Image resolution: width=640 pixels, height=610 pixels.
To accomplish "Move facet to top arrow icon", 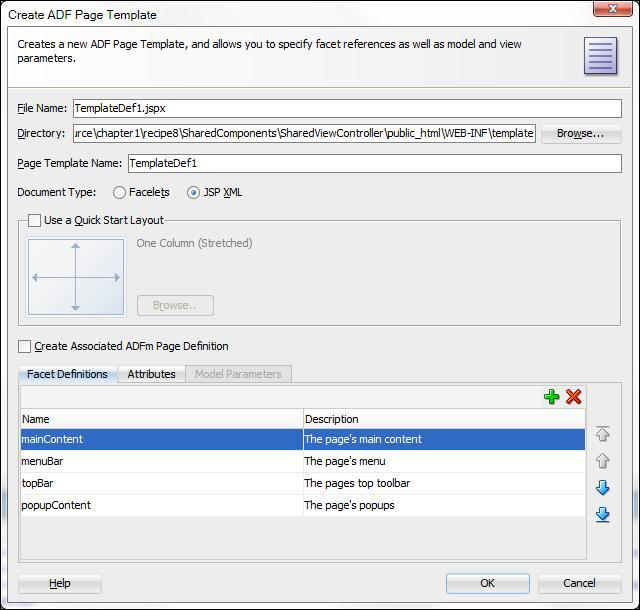I will [602, 434].
